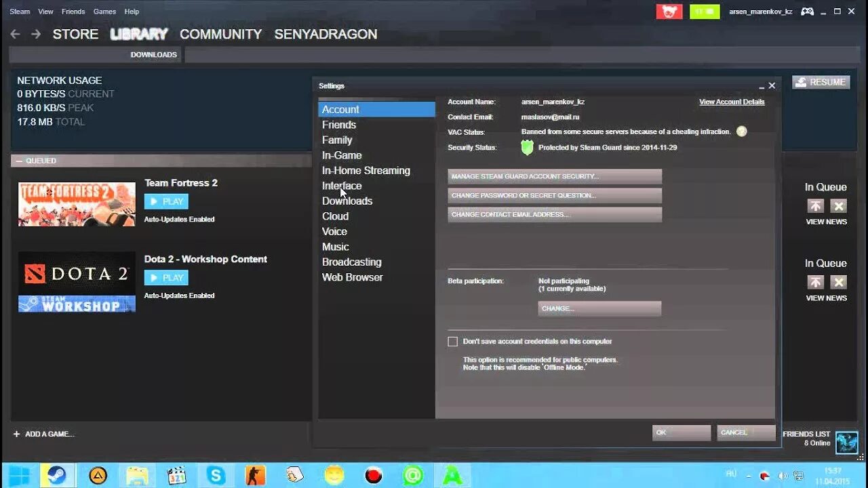Go back with the left arrow
The width and height of the screenshot is (868, 488).
[15, 34]
